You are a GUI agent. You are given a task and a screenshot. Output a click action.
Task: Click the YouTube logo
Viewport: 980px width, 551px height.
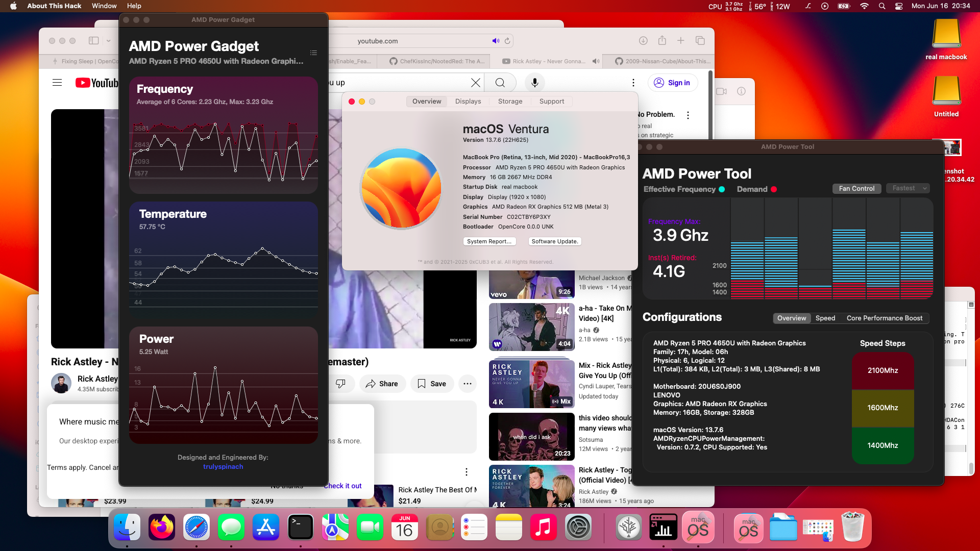tap(96, 83)
